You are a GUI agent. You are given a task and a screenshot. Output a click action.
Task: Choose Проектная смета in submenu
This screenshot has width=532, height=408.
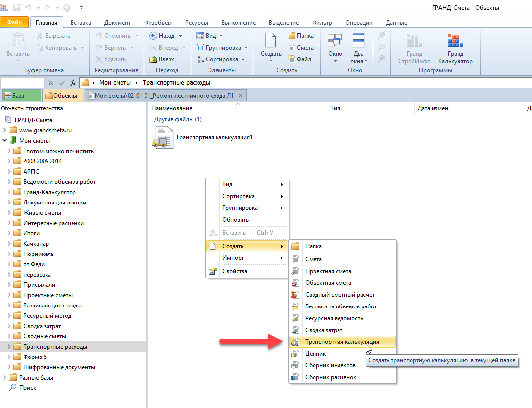[342, 271]
